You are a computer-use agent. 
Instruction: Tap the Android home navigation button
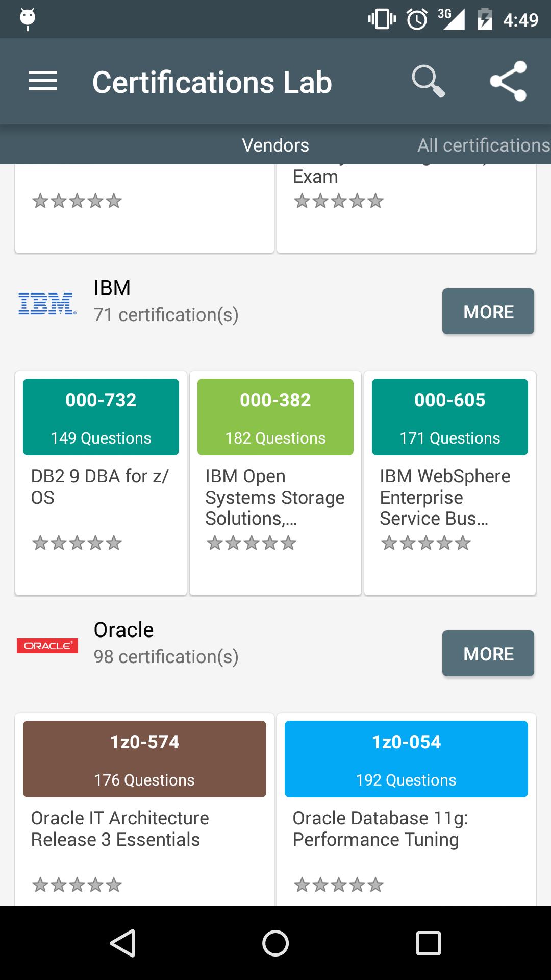point(275,943)
